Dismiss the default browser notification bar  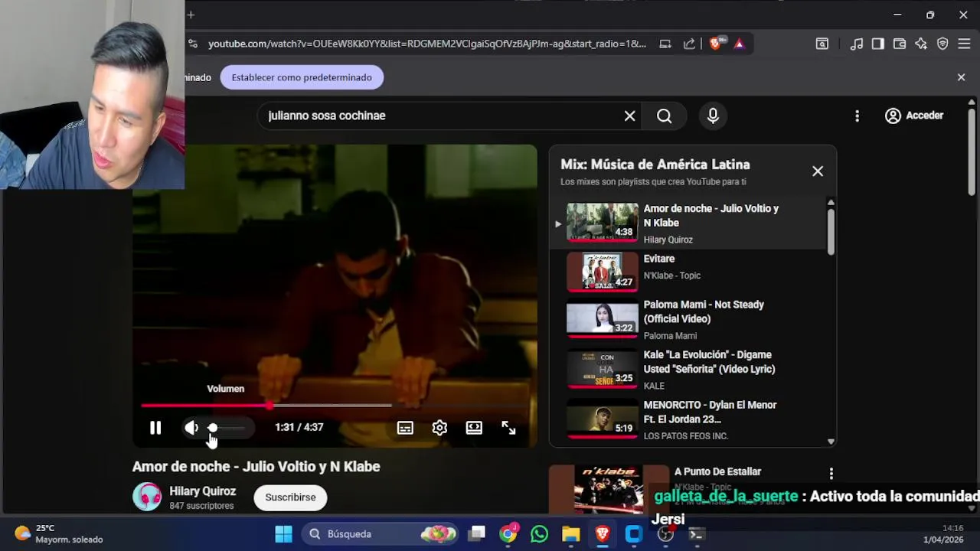(x=961, y=77)
